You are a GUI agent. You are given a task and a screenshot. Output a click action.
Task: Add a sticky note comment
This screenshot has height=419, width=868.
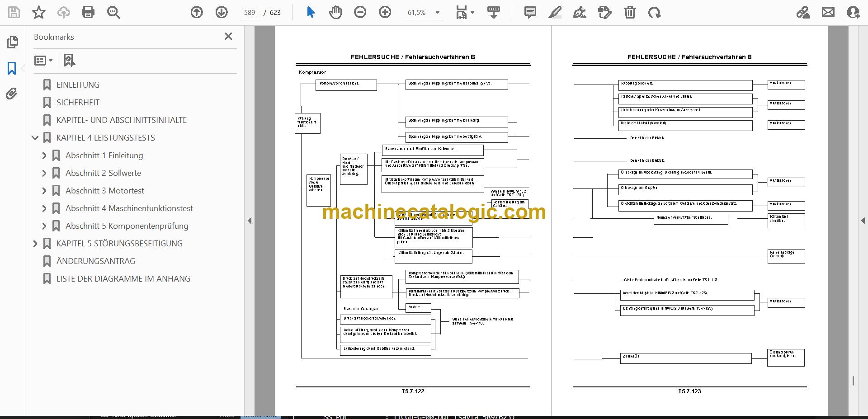tap(530, 12)
